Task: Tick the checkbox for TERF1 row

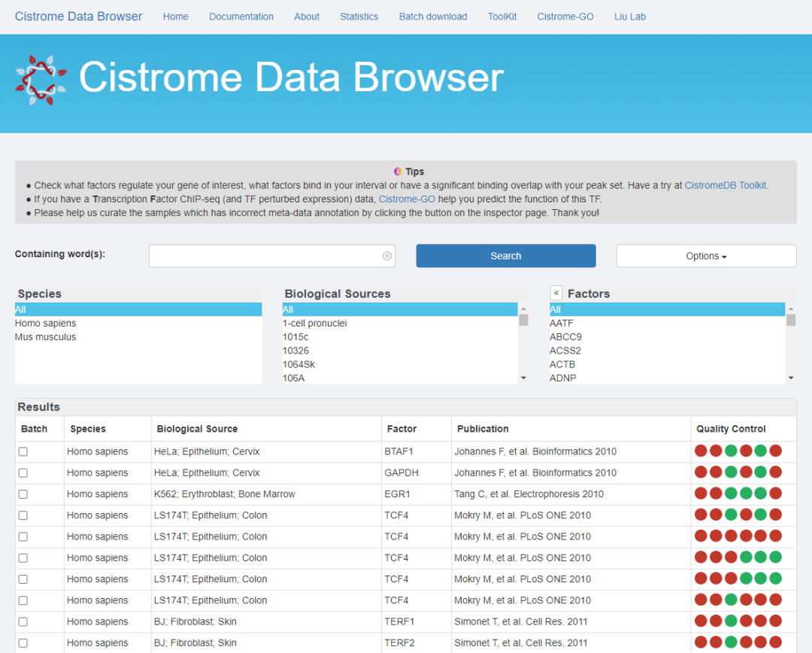Action: tap(23, 622)
